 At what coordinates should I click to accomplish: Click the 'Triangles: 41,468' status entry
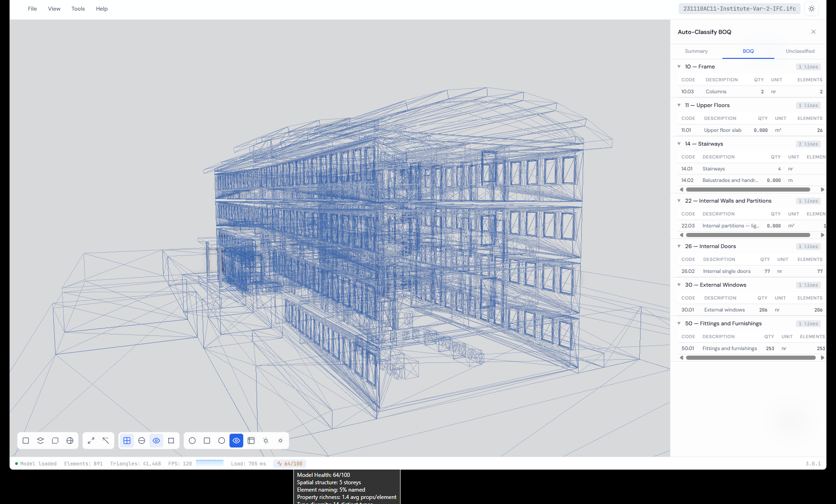tap(136, 464)
